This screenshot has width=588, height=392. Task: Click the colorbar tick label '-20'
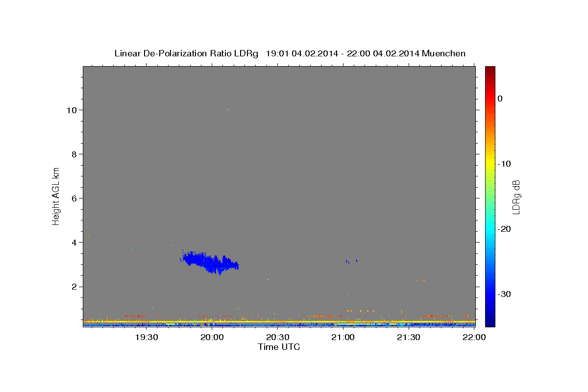[x=504, y=229]
